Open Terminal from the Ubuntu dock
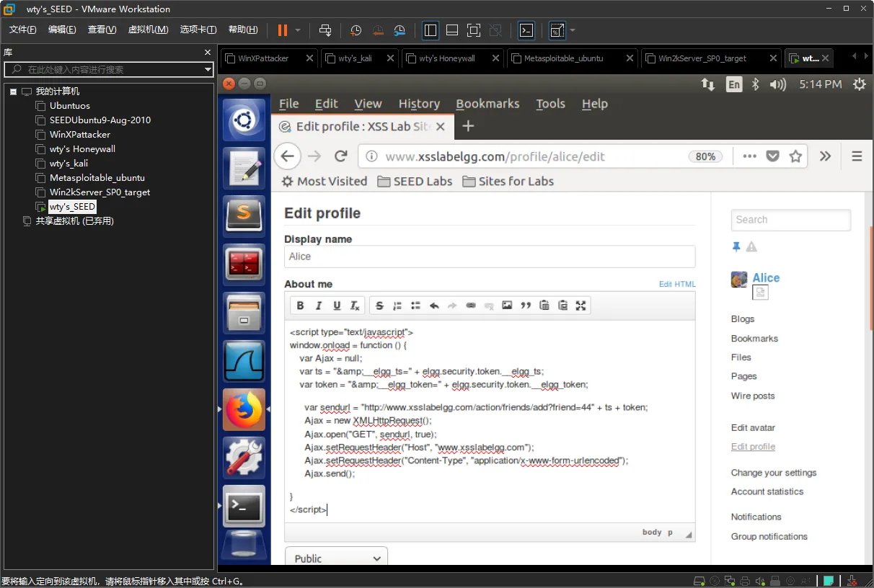The image size is (874, 588). (244, 506)
